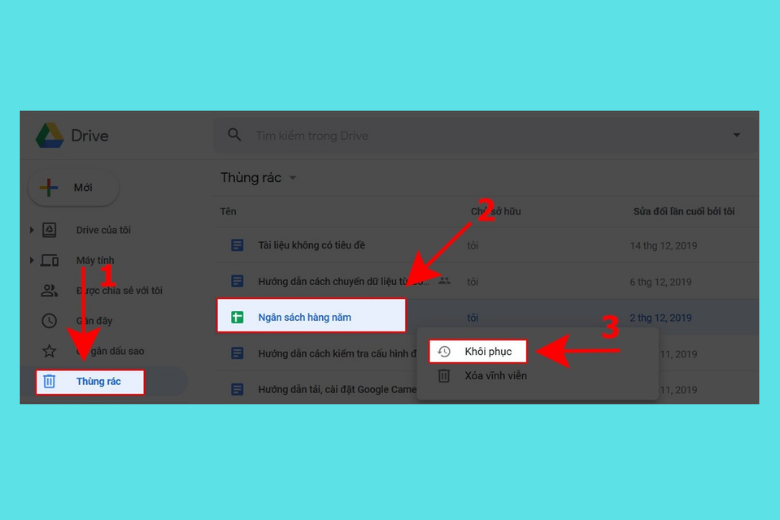Click date 14 thg 12, 2019
The width and height of the screenshot is (780, 520).
click(x=664, y=246)
